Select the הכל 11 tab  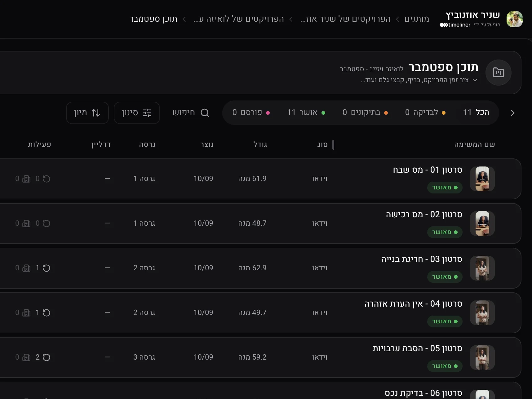click(476, 113)
